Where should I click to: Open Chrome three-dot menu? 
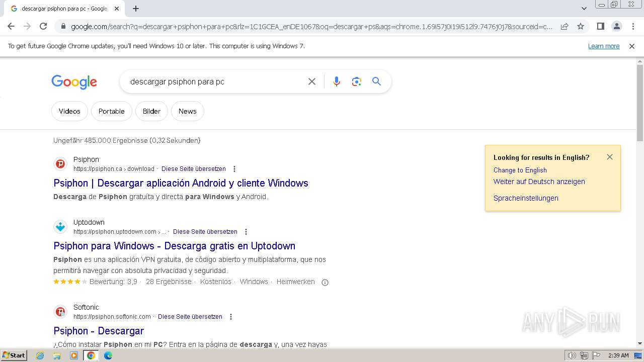coord(633,26)
